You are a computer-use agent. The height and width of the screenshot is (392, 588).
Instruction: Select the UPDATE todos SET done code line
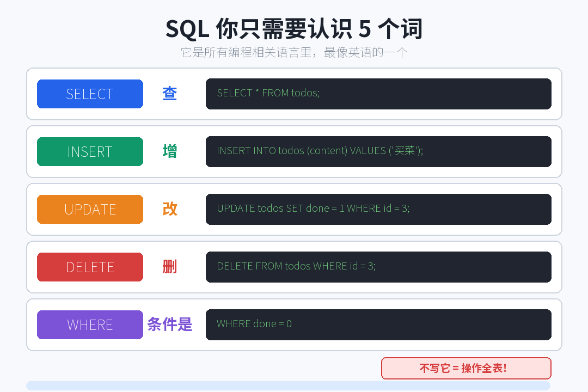click(313, 209)
